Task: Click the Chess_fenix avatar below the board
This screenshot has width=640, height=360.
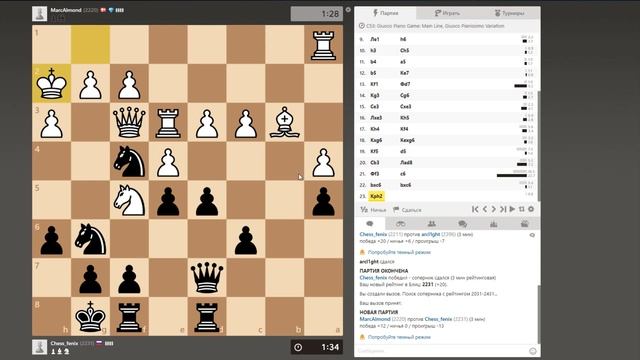Action: click(x=40, y=347)
